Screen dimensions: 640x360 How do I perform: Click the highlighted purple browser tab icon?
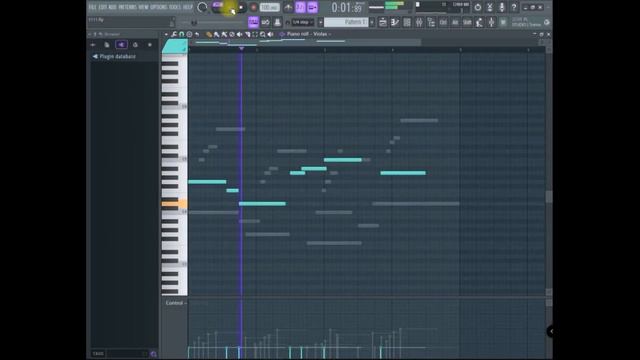point(121,44)
